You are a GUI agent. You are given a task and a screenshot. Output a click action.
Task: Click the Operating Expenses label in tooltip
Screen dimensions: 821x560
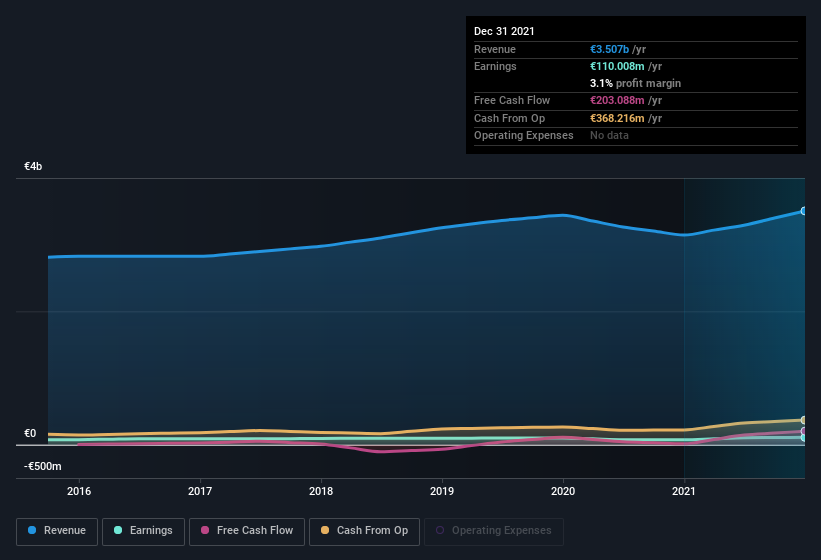click(524, 136)
